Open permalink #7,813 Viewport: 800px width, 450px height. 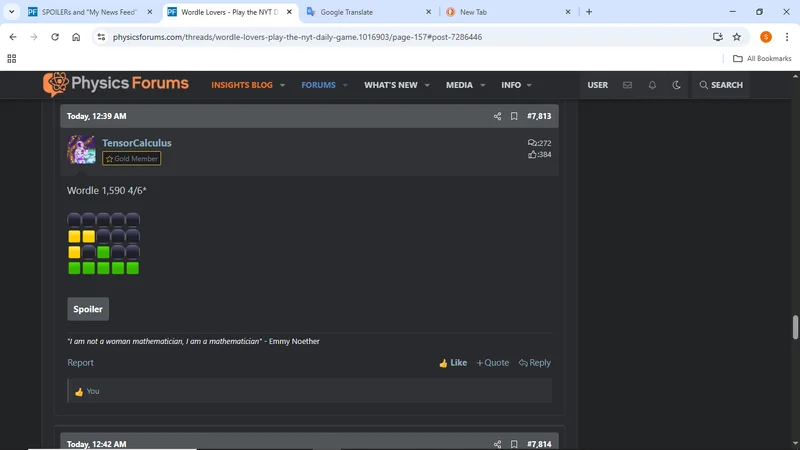click(539, 116)
